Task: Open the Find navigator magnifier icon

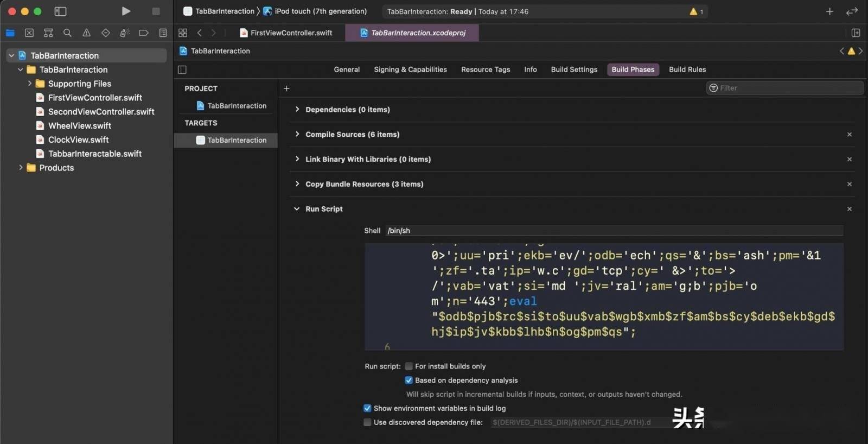Action: [x=67, y=33]
